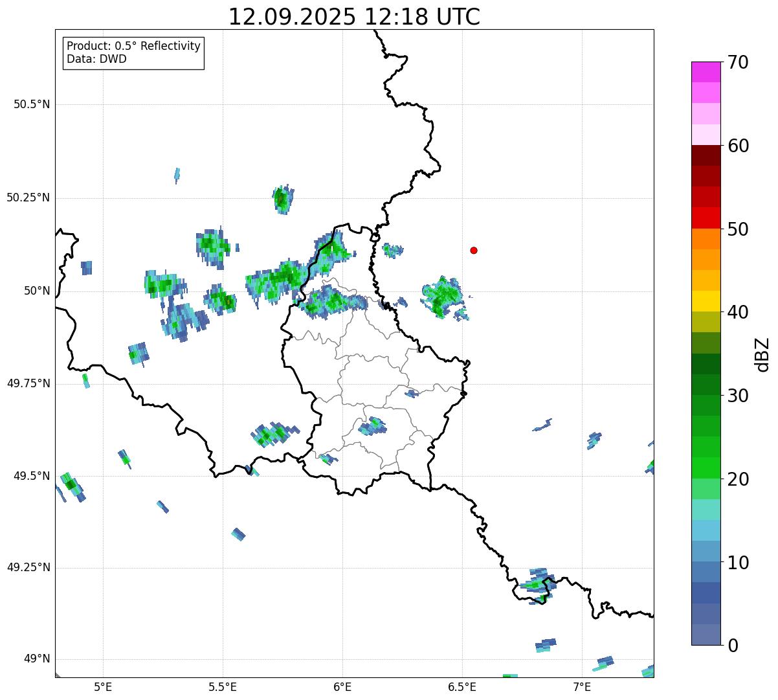Click the 50.5°N latitude label

point(32,104)
